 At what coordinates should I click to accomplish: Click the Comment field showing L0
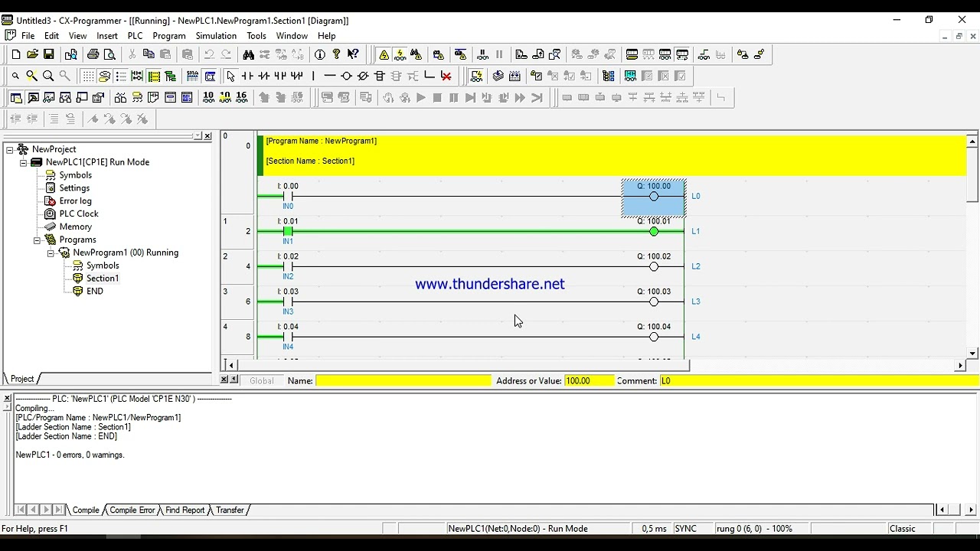(x=819, y=381)
